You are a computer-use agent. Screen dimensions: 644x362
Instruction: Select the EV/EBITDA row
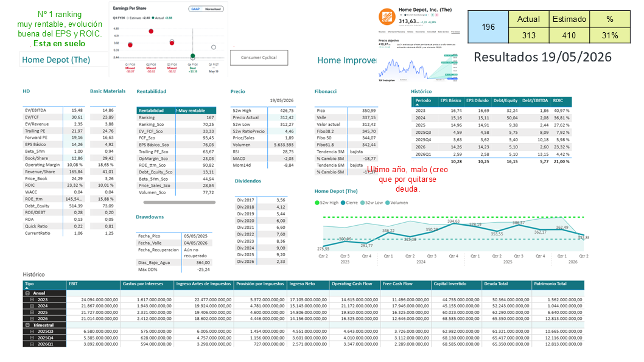(x=53, y=110)
